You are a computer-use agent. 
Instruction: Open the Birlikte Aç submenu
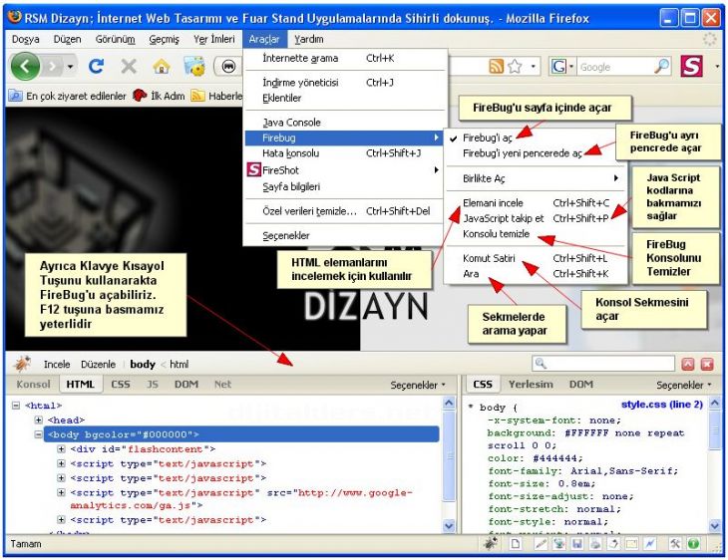[x=537, y=178]
